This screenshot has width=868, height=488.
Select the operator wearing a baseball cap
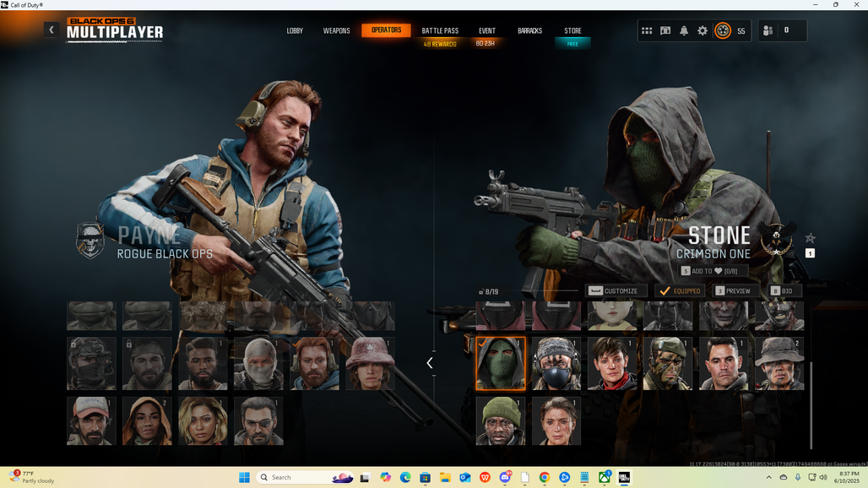coord(91,421)
